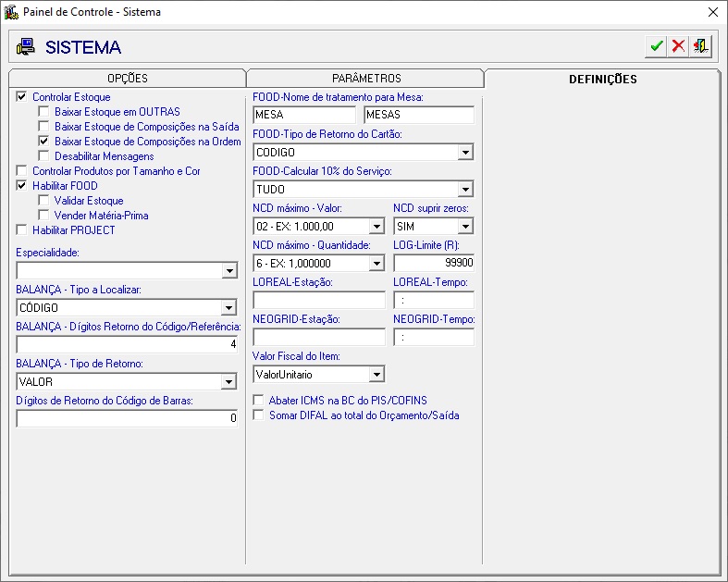Enable the Habilitar PROJECT checkbox
The image size is (728, 582).
click(x=22, y=230)
